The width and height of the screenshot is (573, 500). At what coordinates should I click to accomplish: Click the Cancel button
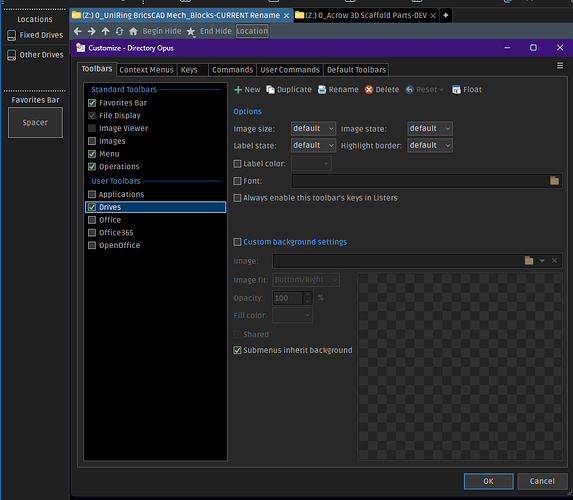tap(542, 481)
